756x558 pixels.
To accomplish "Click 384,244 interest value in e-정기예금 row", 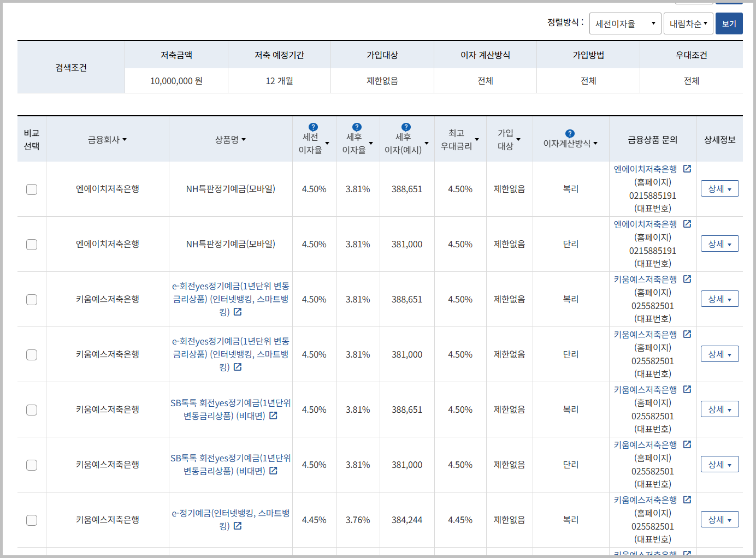I will coord(407,520).
